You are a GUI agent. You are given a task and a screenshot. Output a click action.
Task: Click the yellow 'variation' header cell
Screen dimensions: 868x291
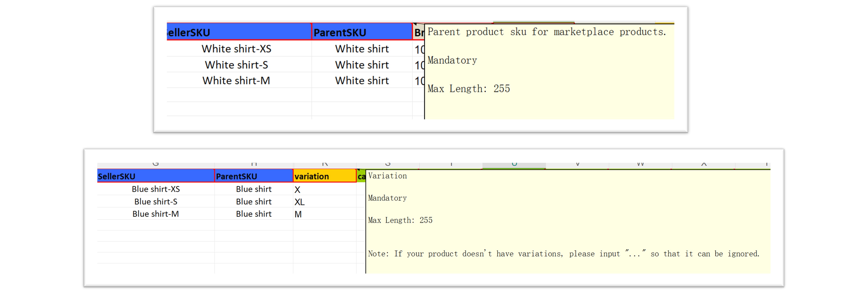pyautogui.click(x=324, y=176)
